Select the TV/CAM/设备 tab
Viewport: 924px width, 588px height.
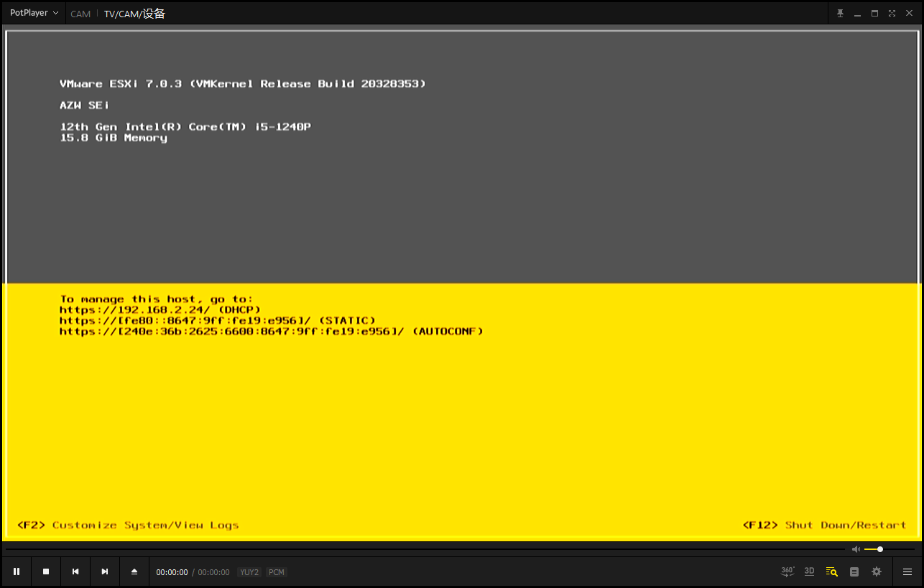click(134, 14)
